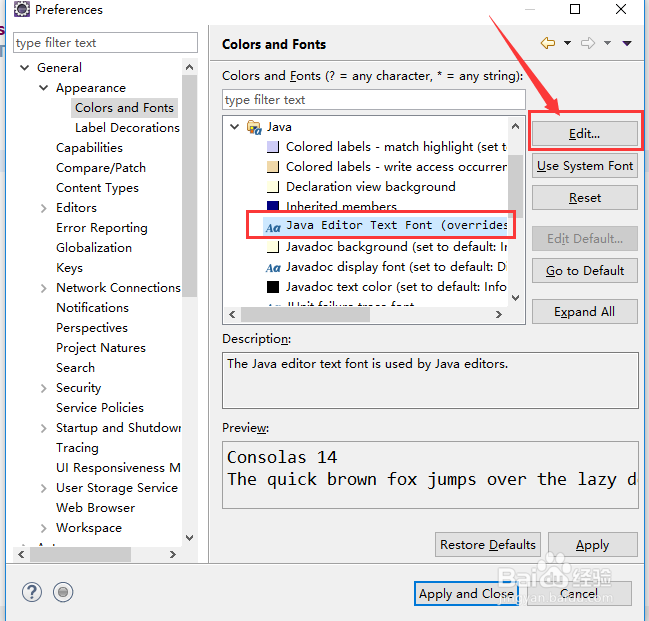
Task: Select Javadoc background row text
Action: (397, 247)
